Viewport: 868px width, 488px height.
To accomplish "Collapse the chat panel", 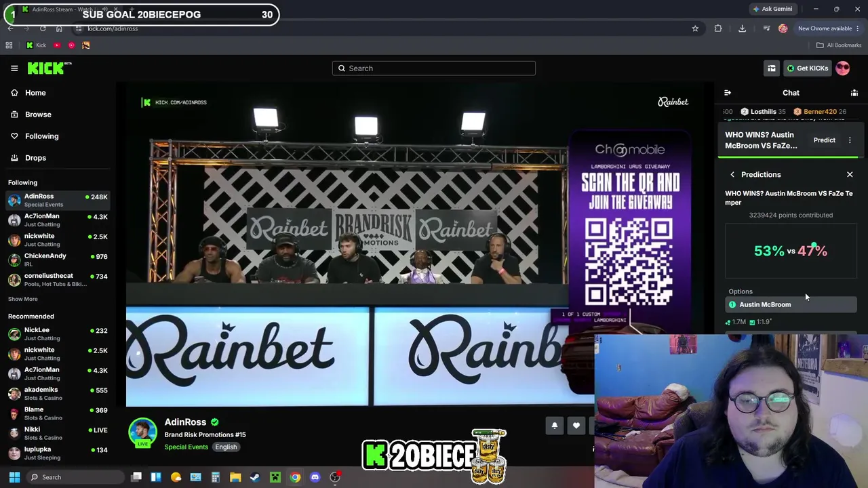I will (728, 93).
